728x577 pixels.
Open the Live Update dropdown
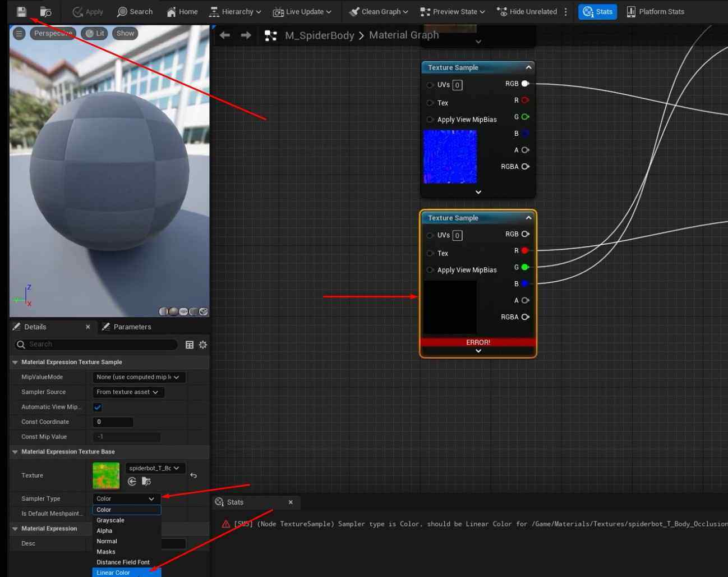[302, 12]
